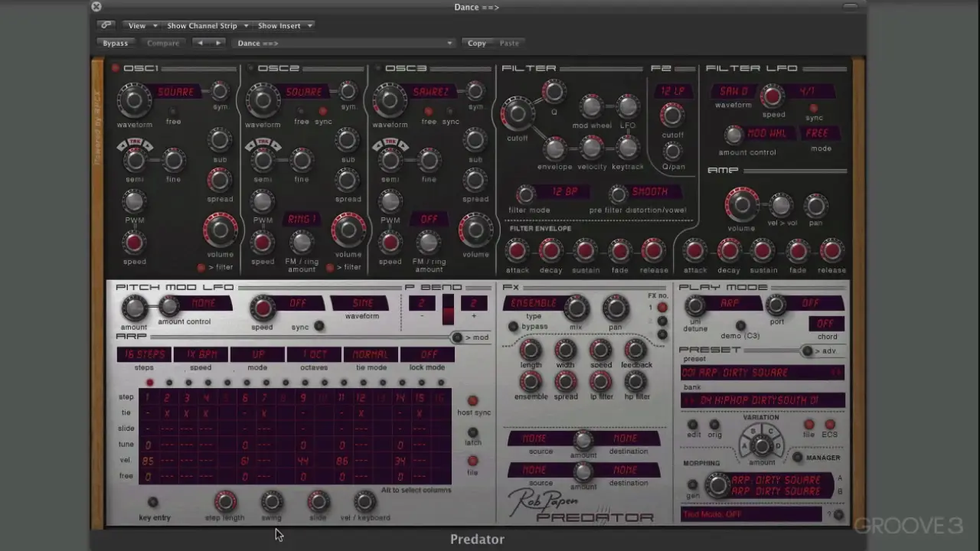The height and width of the screenshot is (551, 980).
Task: Open the 16 STEPS arp selector
Action: point(144,354)
